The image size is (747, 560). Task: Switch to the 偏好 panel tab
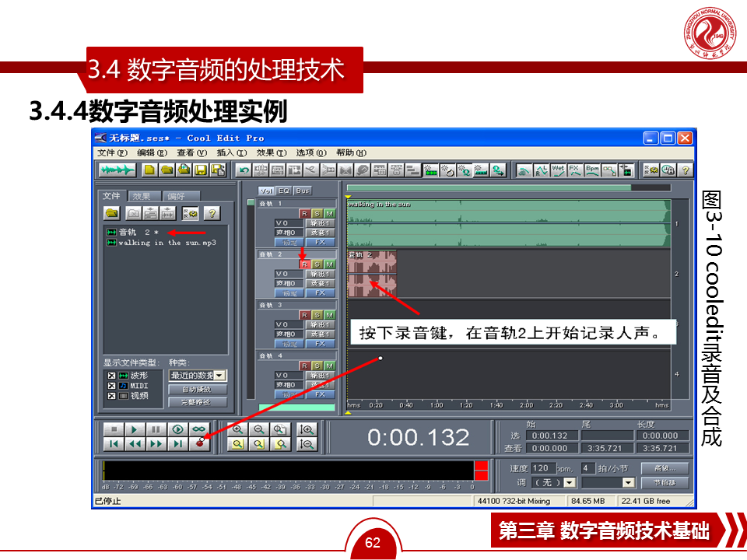181,196
